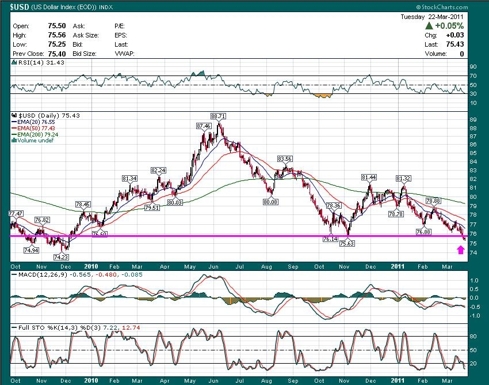Image resolution: width=489 pixels, height=385 pixels.
Task: Click the 81.34 February high label
Action: point(130,179)
